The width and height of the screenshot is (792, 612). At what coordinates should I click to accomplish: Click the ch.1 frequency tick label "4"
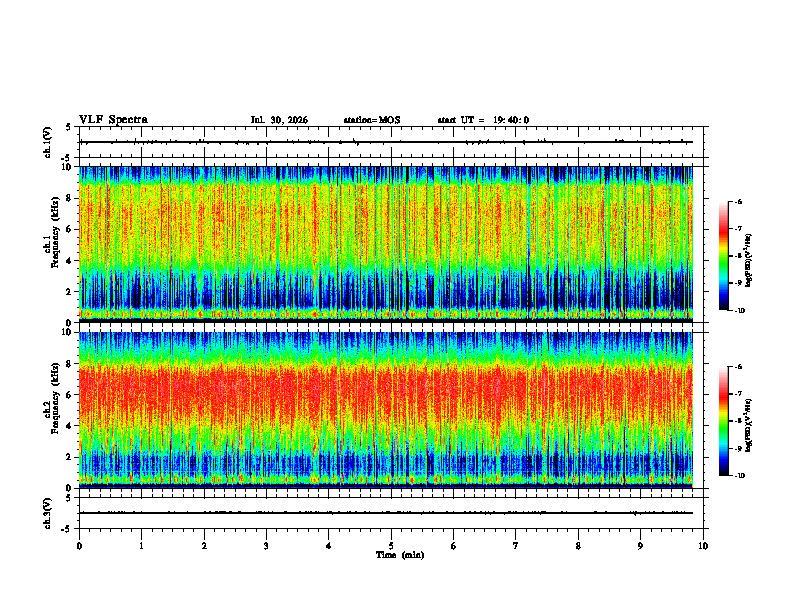(70, 261)
